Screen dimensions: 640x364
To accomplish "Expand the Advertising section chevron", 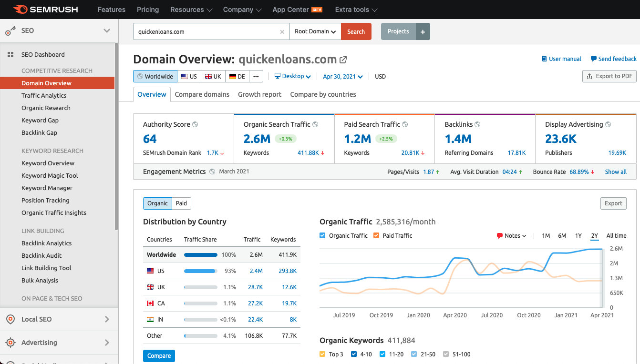I will [x=107, y=343].
